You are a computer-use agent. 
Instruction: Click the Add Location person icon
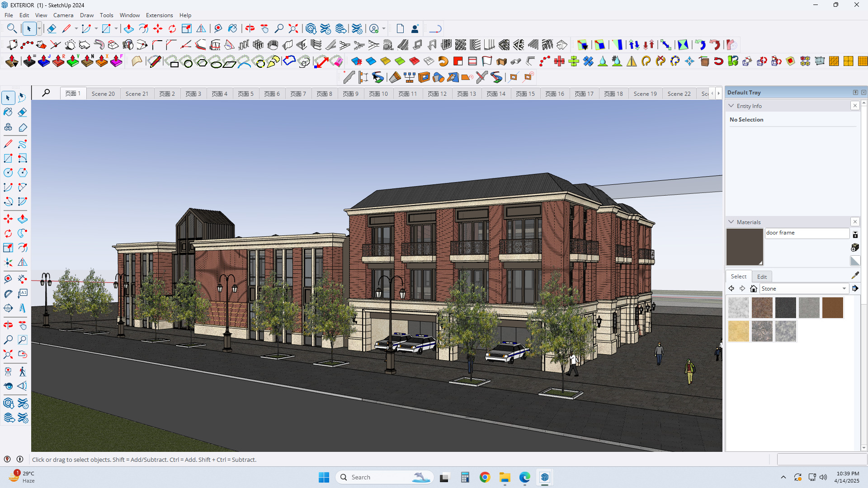point(415,29)
